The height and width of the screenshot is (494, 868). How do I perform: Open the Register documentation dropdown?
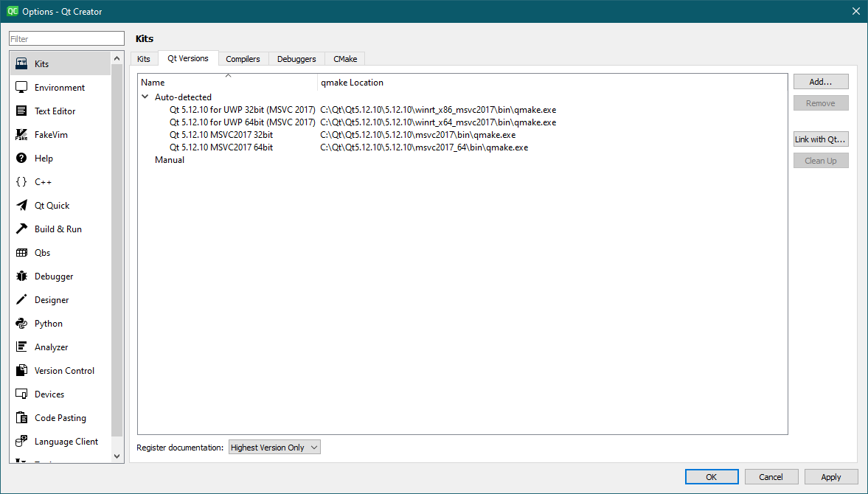(274, 447)
